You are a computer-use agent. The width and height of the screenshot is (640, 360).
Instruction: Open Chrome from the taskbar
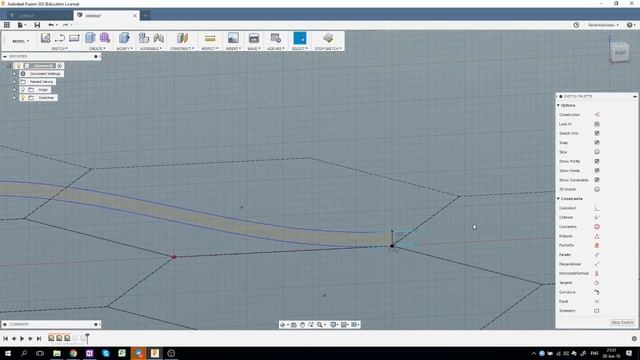pos(73,353)
